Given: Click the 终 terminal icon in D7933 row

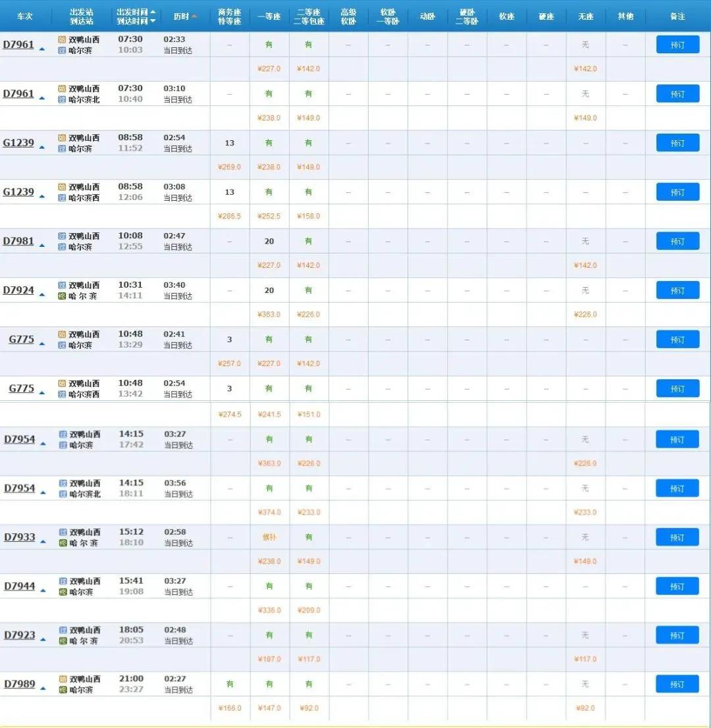Looking at the screenshot, I should pyautogui.click(x=63, y=543).
